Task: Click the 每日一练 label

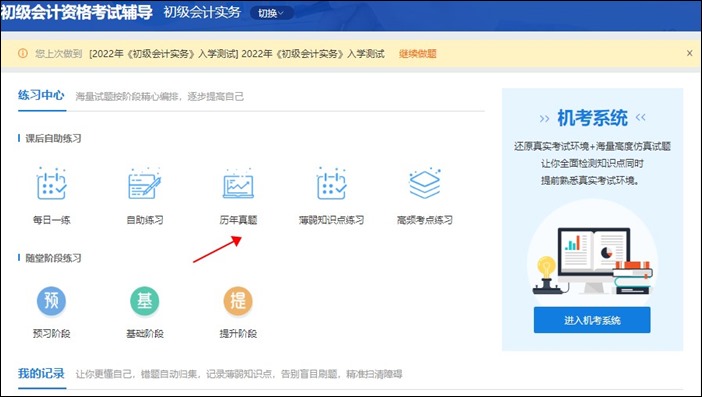Action: pos(51,220)
